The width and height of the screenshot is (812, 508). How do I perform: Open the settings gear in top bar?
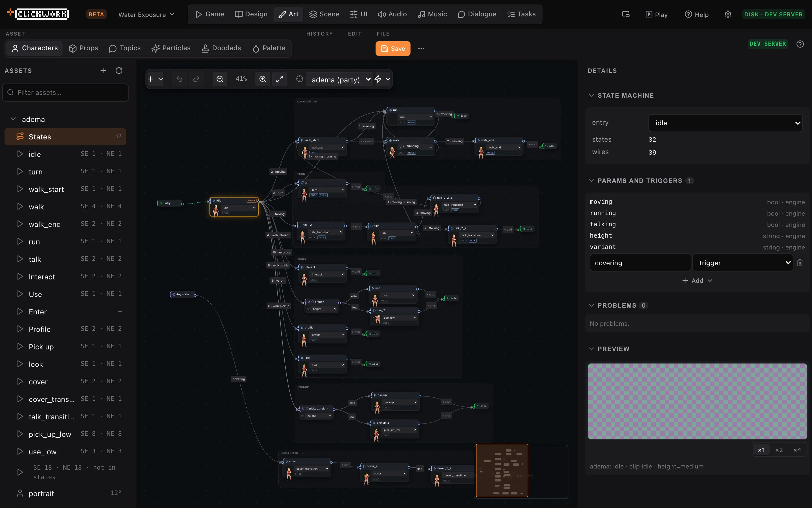(x=728, y=14)
